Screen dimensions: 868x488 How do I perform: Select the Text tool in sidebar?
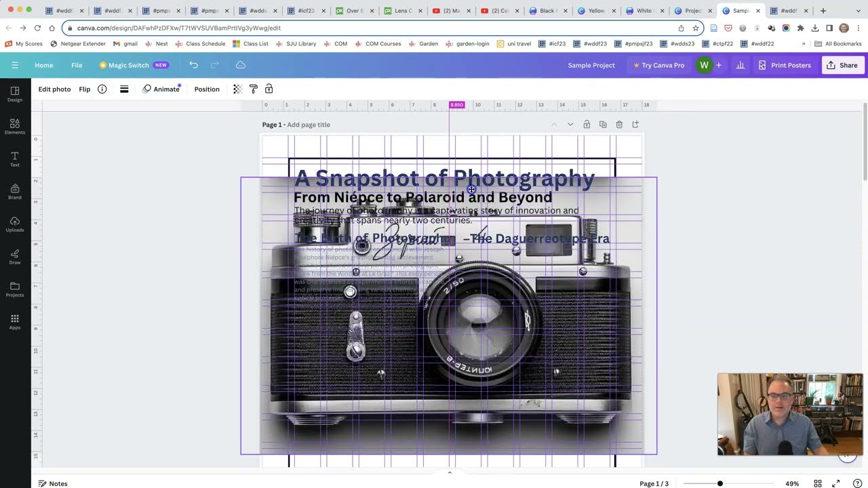[x=15, y=159]
